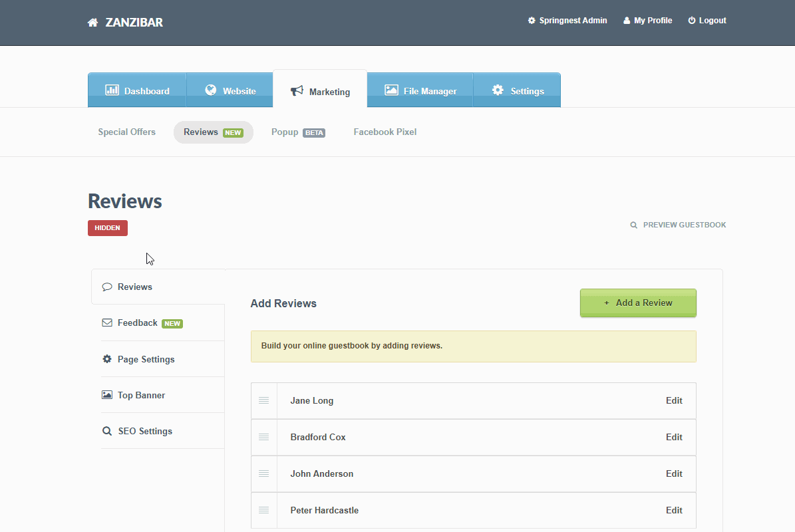Viewport: 795px width, 532px height.
Task: Open the Popup beta submenu item
Action: click(297, 132)
